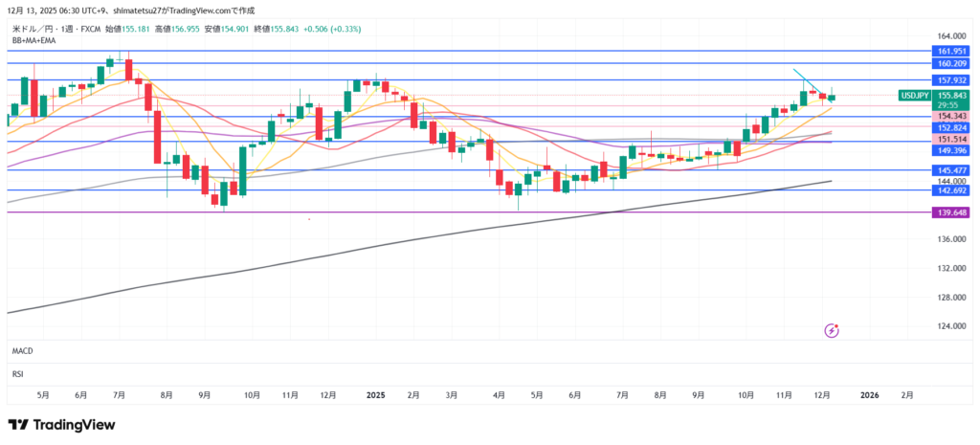Click the purple lightning bolt event icon
Screen dimensions: 980x445
(x=832, y=330)
